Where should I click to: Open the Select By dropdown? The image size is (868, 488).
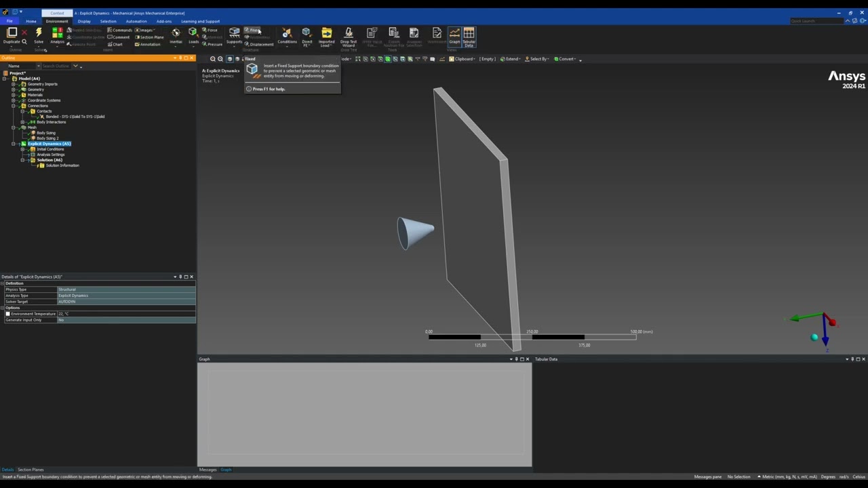click(x=538, y=59)
